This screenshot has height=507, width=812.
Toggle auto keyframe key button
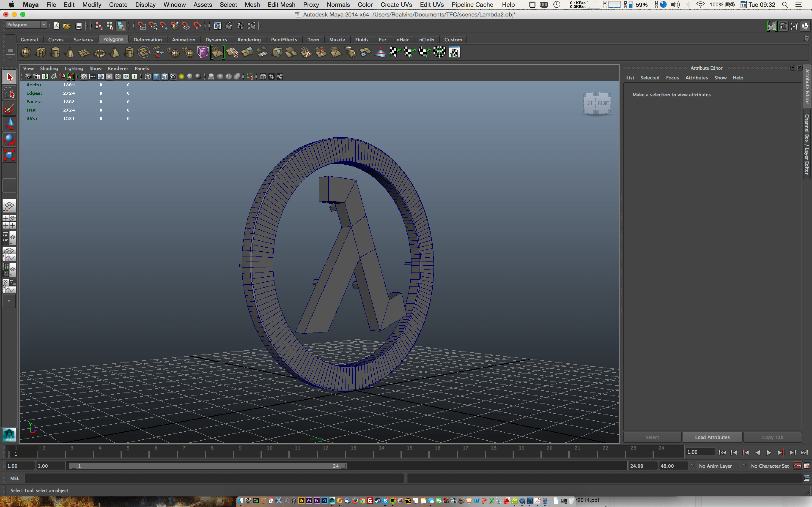[797, 466]
